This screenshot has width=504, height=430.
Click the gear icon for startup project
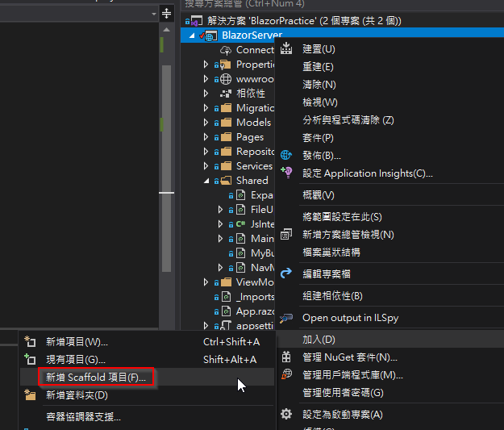pos(286,414)
